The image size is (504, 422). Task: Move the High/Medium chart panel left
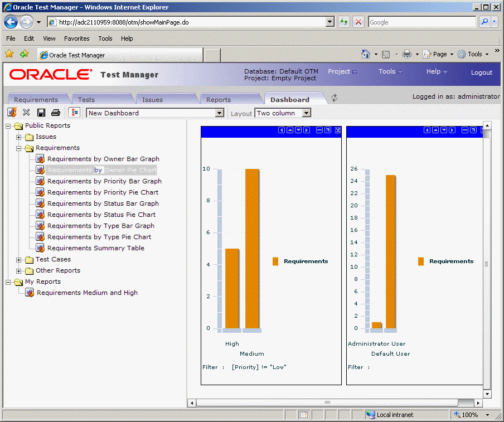click(x=282, y=130)
